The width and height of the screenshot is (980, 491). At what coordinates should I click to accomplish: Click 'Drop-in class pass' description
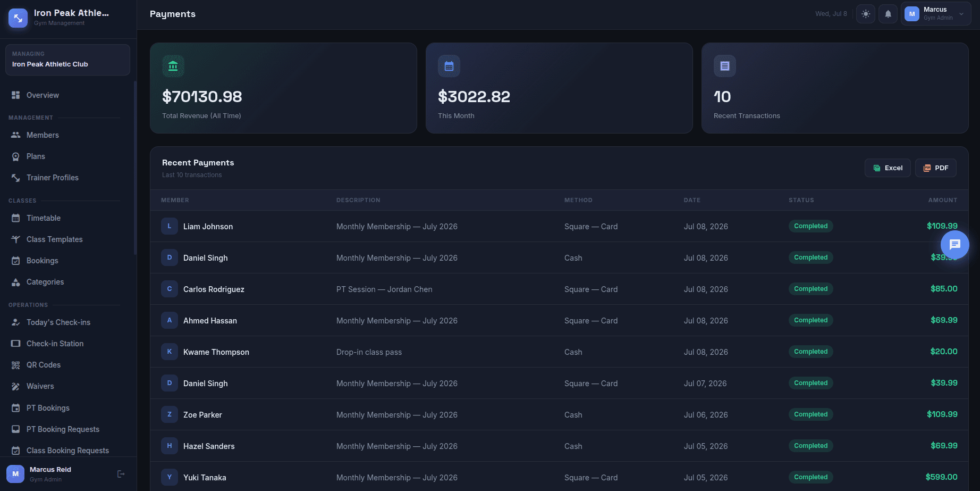point(369,352)
